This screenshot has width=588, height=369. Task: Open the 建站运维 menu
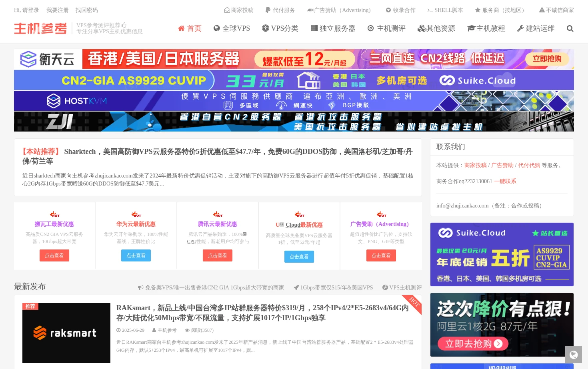click(536, 28)
